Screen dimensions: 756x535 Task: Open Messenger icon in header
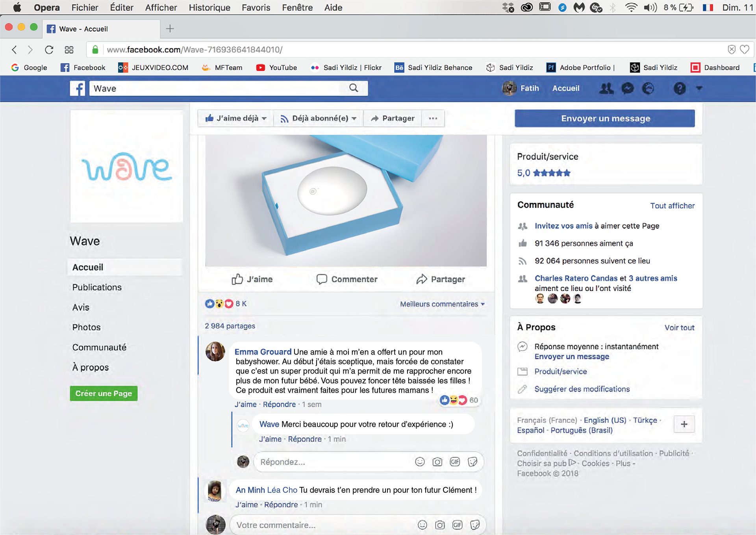click(627, 88)
